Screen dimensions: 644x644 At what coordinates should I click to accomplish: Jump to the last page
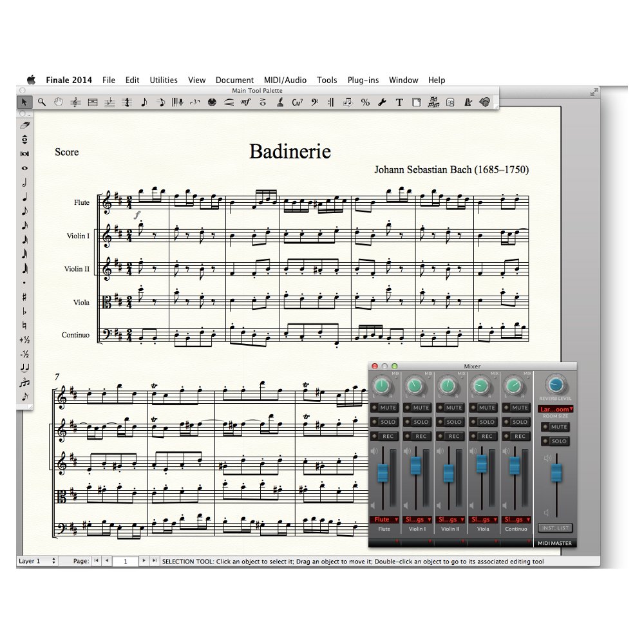tap(155, 561)
